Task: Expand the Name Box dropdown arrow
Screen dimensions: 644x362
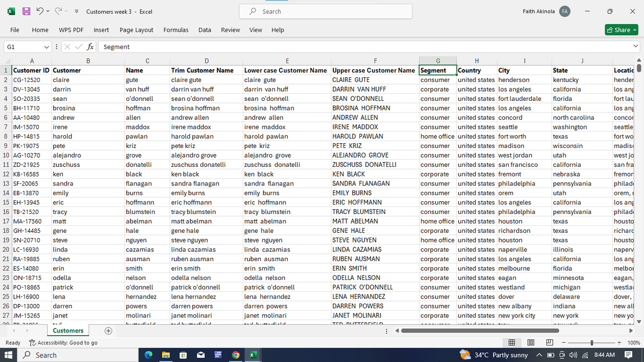Action: [48, 47]
